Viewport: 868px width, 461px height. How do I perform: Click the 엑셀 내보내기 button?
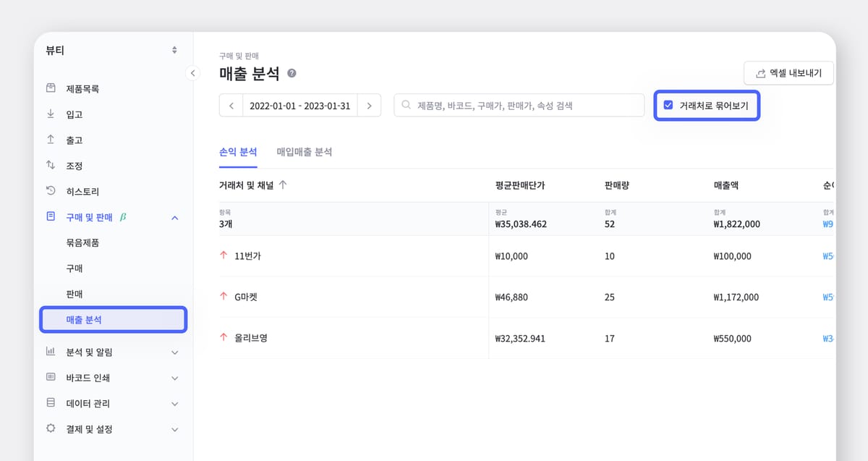tap(788, 73)
